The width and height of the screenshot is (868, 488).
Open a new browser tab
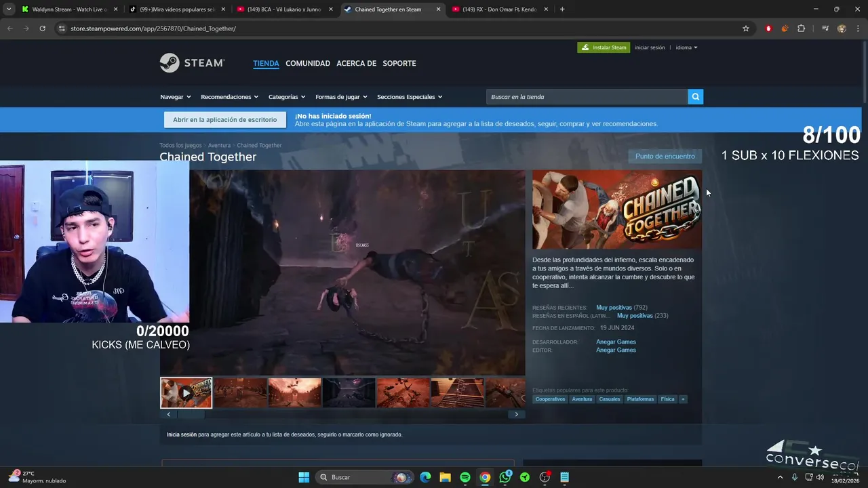(x=562, y=9)
